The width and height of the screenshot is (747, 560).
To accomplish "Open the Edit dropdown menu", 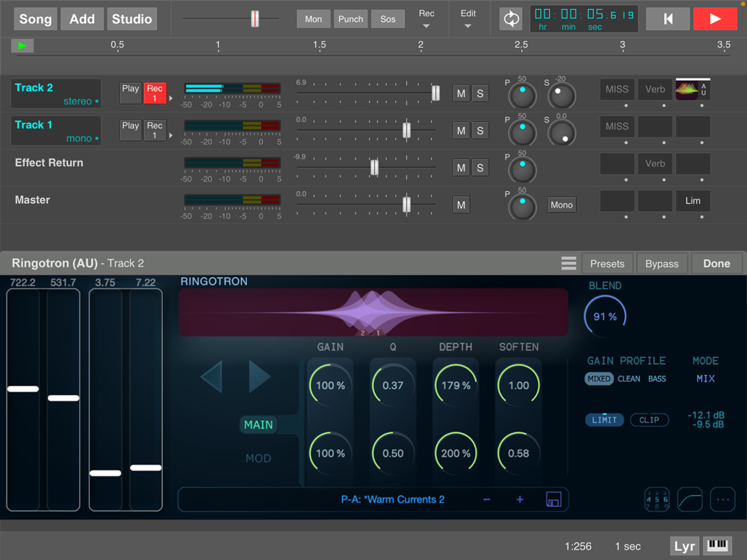I will tap(468, 19).
